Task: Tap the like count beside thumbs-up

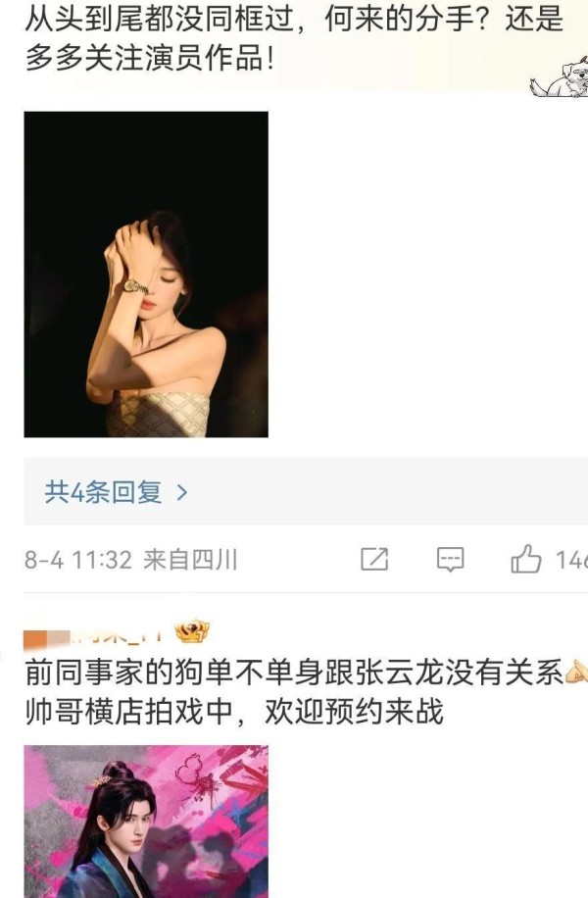Action: (571, 560)
